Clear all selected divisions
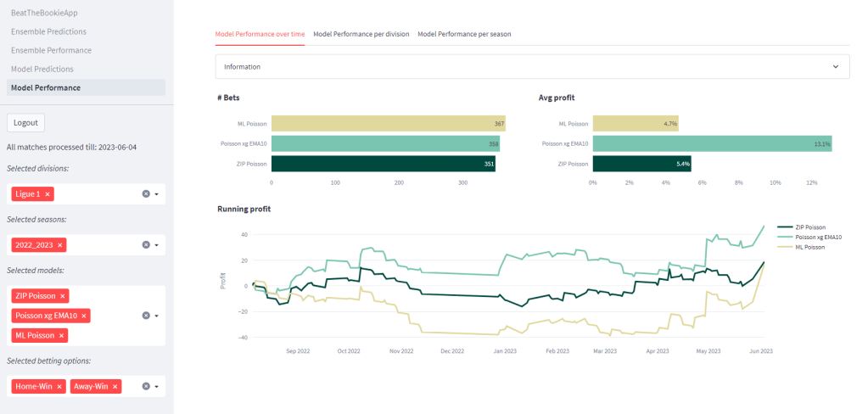Screen dimensions: 868x414 (x=145, y=194)
